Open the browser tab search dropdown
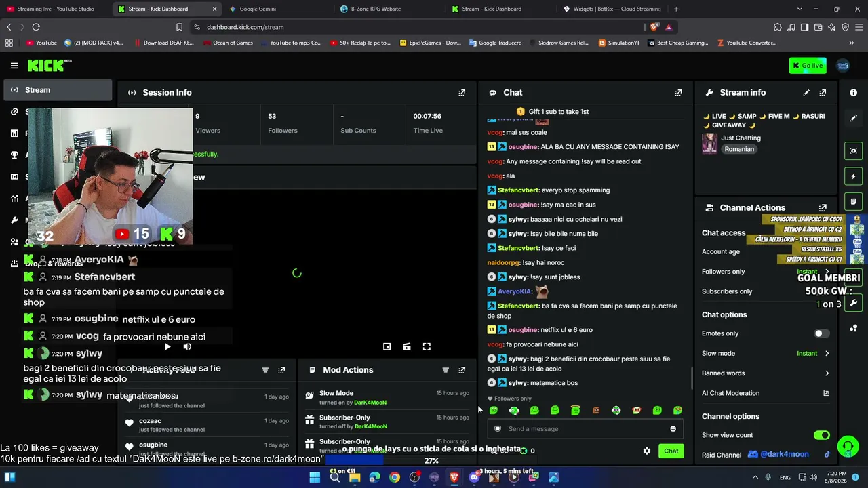This screenshot has height=488, width=868. [799, 9]
